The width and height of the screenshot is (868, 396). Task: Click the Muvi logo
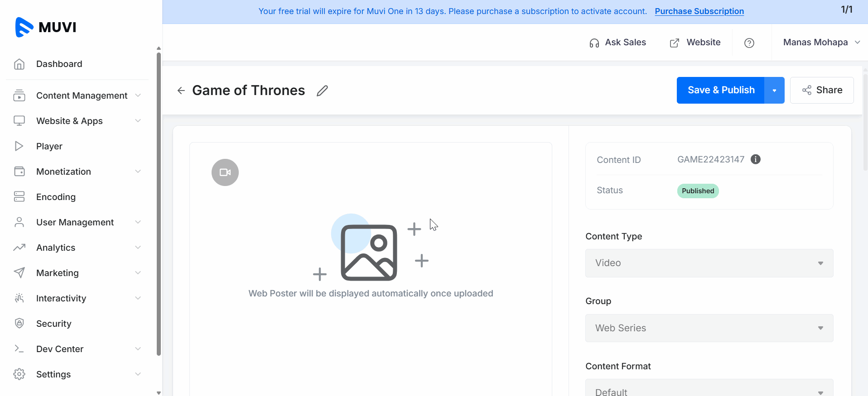46,27
